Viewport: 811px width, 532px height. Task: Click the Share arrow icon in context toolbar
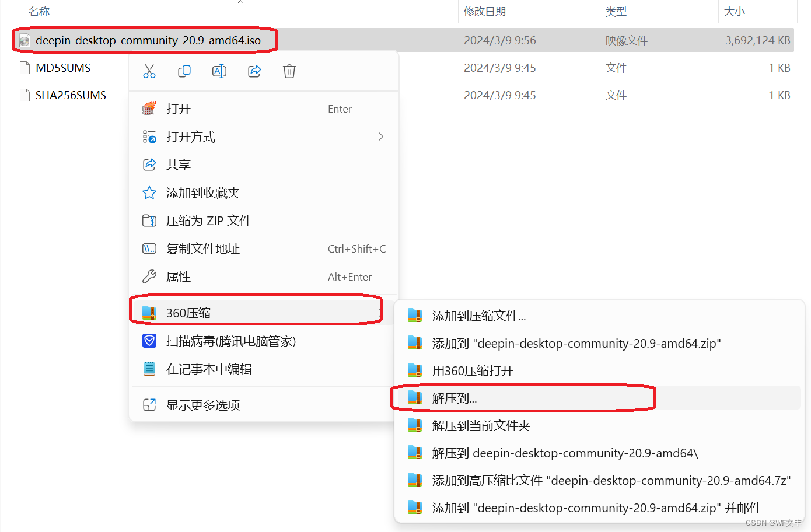pyautogui.click(x=254, y=71)
